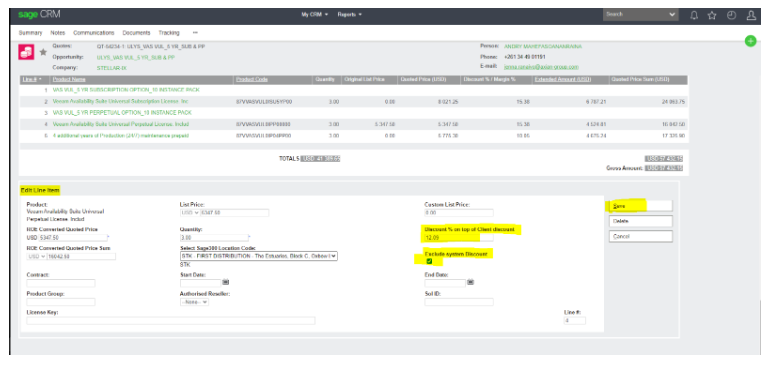
Task: Click the Cancel button
Action: click(640, 237)
